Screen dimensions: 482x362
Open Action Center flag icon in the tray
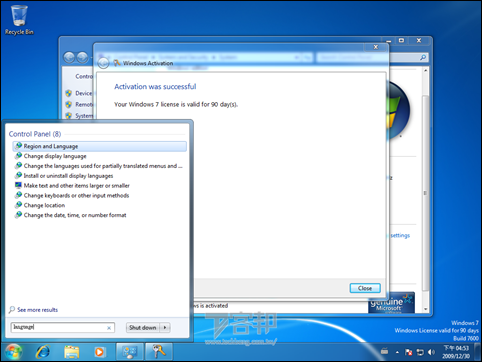[x=408, y=352]
